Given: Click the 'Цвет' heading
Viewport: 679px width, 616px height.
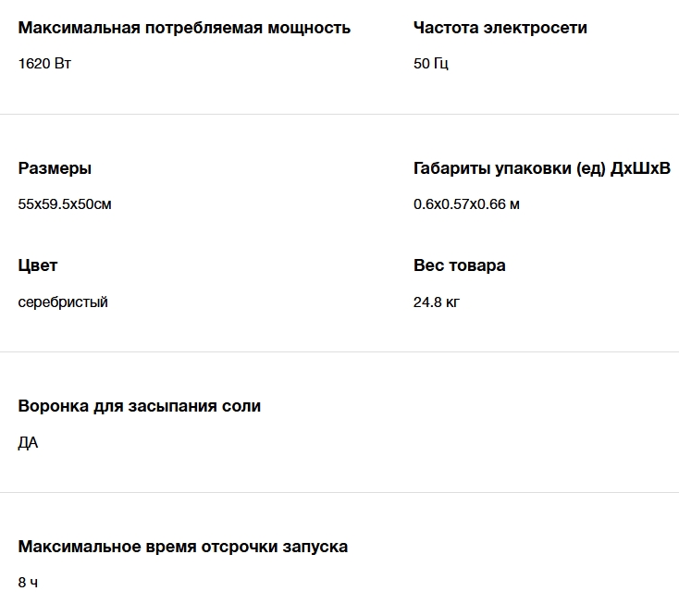Looking at the screenshot, I should pyautogui.click(x=38, y=265).
